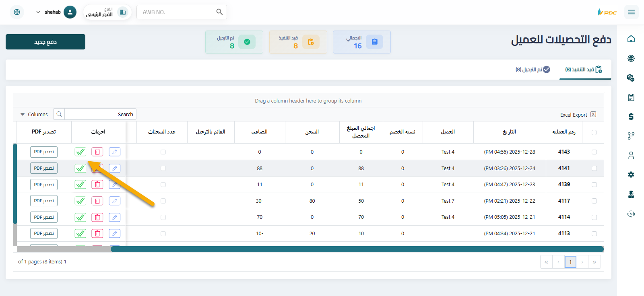
Task: Open the hamburger menu icon
Action: coord(631,12)
